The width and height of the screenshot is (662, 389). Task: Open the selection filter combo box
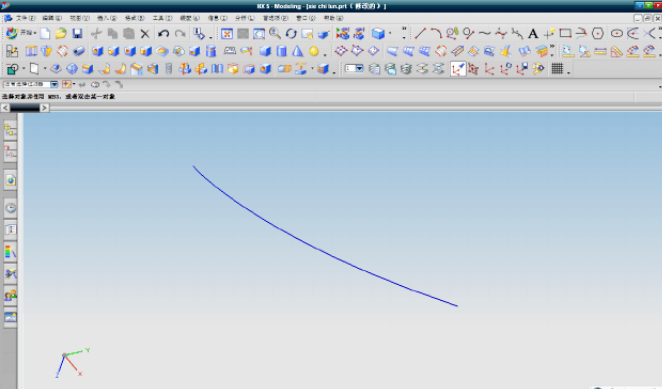pyautogui.click(x=30, y=84)
